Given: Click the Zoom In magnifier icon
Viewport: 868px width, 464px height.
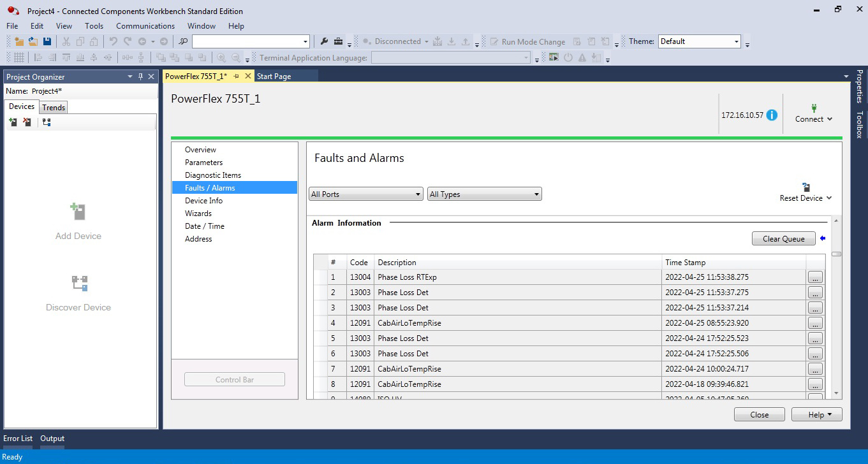Looking at the screenshot, I should 222,57.
